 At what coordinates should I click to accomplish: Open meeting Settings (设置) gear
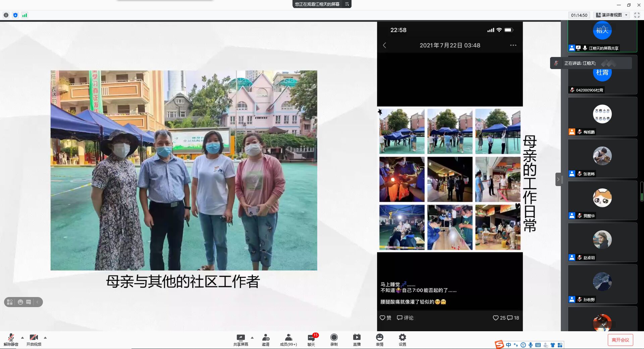point(402,338)
